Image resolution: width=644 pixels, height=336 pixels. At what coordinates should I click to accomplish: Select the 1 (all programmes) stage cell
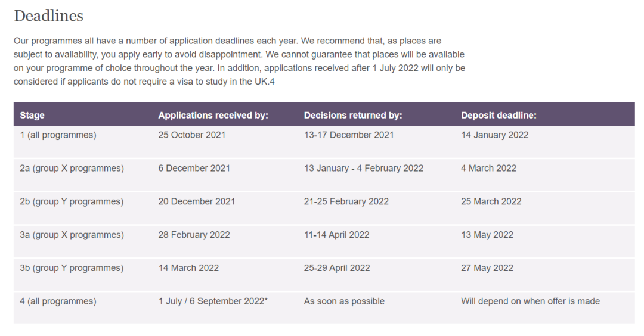tap(58, 135)
